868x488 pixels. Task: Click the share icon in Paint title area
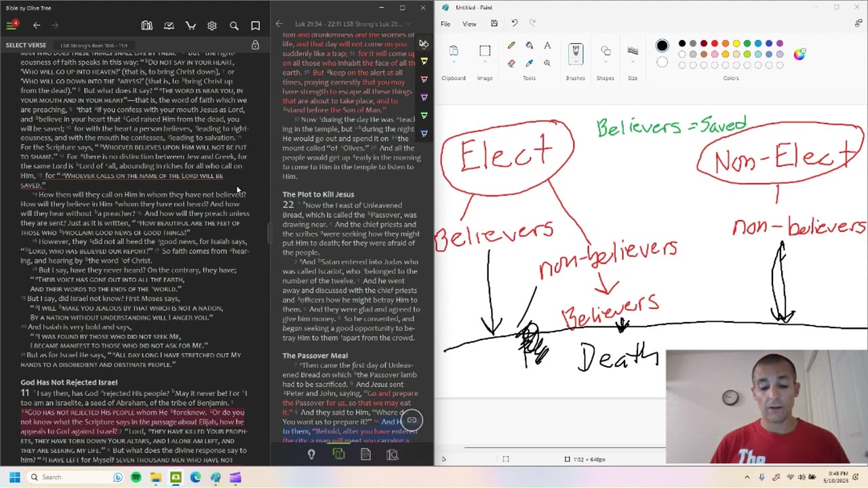pyautogui.click(x=859, y=24)
